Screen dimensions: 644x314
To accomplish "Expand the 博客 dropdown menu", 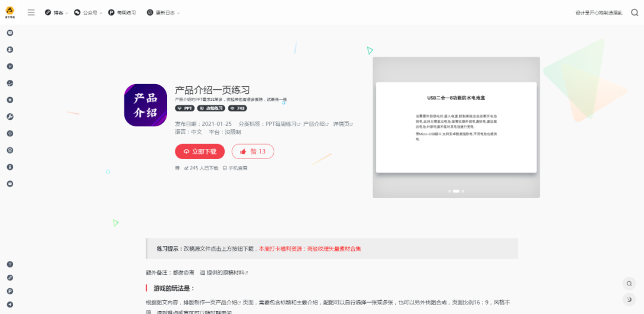I will pyautogui.click(x=56, y=13).
